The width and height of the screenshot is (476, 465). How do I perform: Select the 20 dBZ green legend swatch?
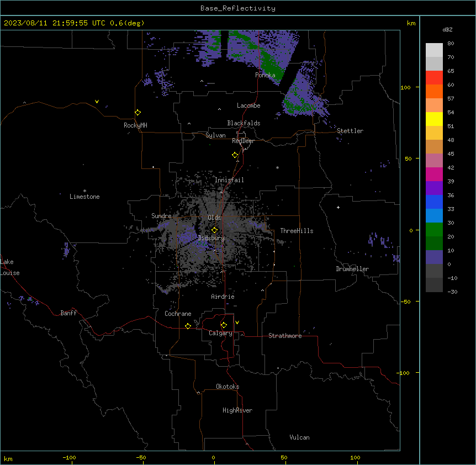point(434,243)
